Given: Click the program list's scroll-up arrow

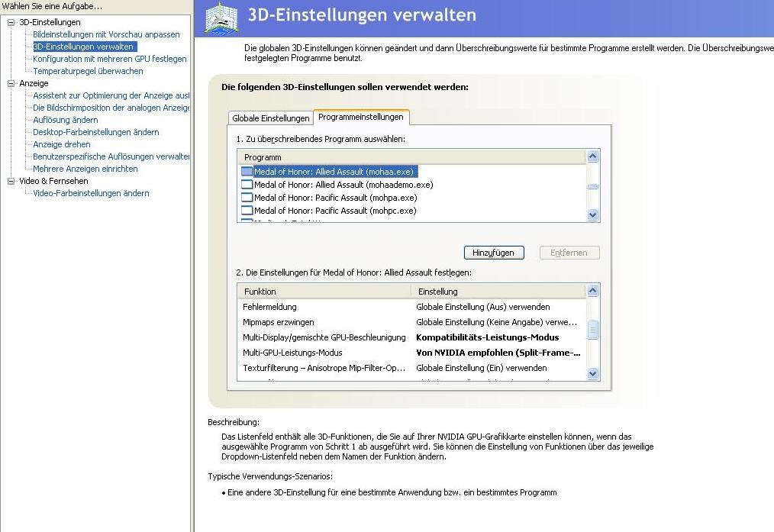Looking at the screenshot, I should pyautogui.click(x=593, y=156).
